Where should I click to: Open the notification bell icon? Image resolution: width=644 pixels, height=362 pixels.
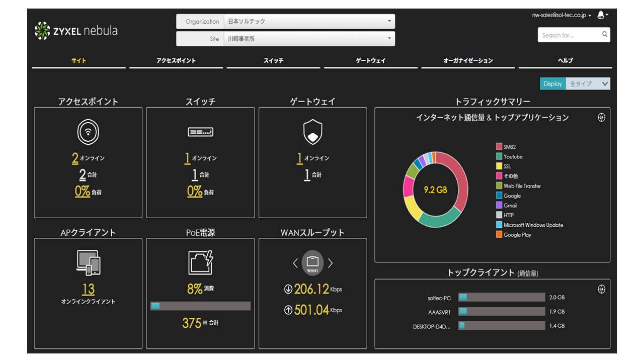click(601, 15)
